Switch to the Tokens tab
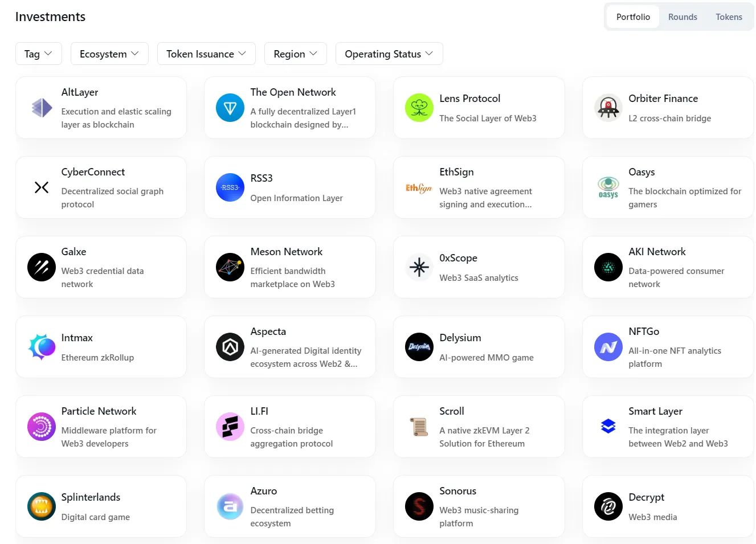Viewport: 756px width, 544px height. click(729, 17)
